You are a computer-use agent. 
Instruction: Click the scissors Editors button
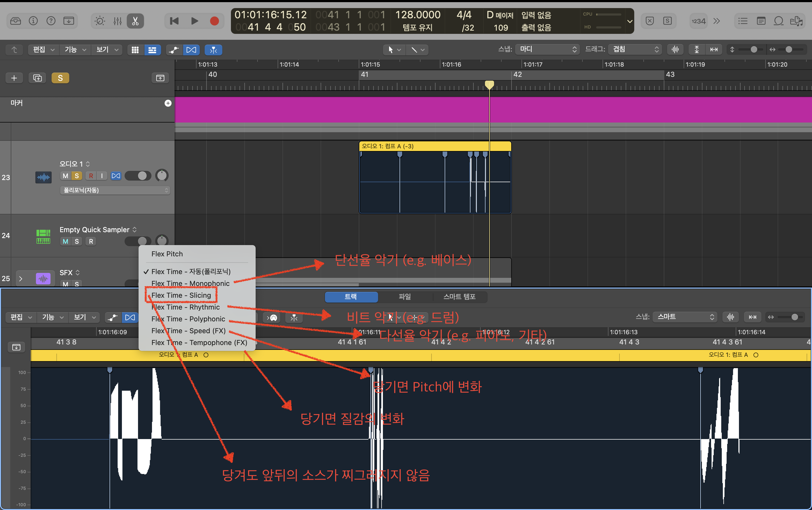(x=135, y=21)
